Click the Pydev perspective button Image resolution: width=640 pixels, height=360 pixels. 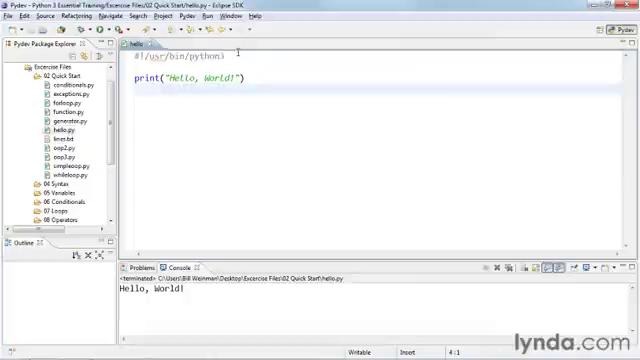point(621,30)
